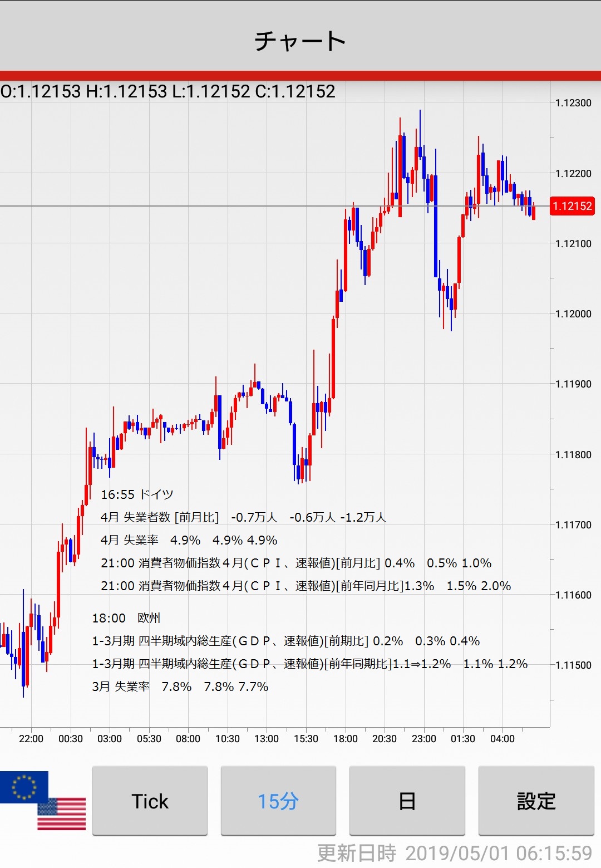Tap the 4月 失業者数 [前月比] line
Image resolution: width=601 pixels, height=868 pixels.
pyautogui.click(x=243, y=517)
